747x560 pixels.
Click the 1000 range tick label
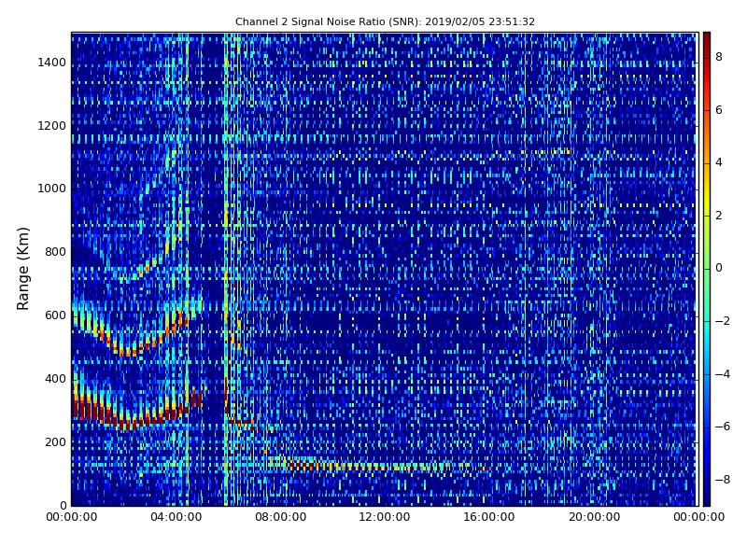click(x=52, y=189)
